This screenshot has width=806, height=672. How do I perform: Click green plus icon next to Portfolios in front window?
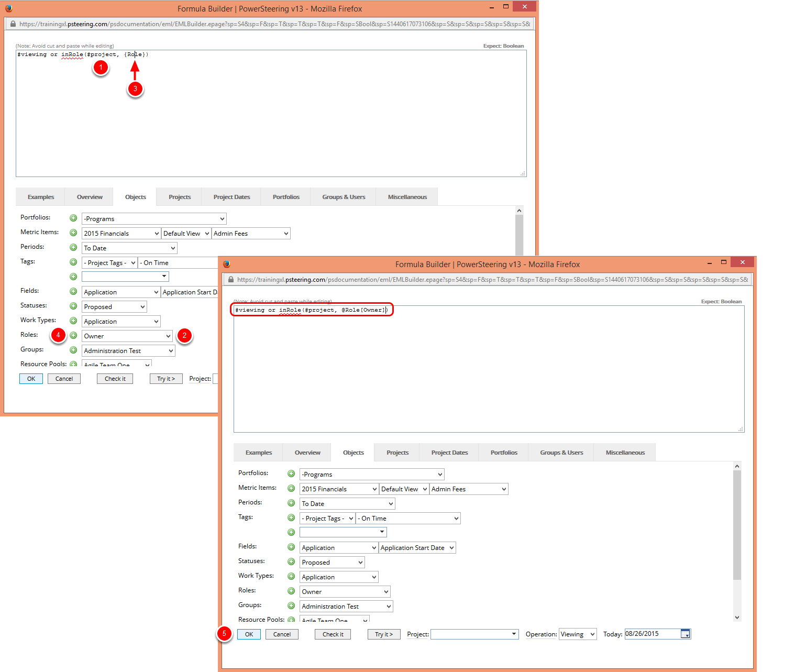pos(291,473)
